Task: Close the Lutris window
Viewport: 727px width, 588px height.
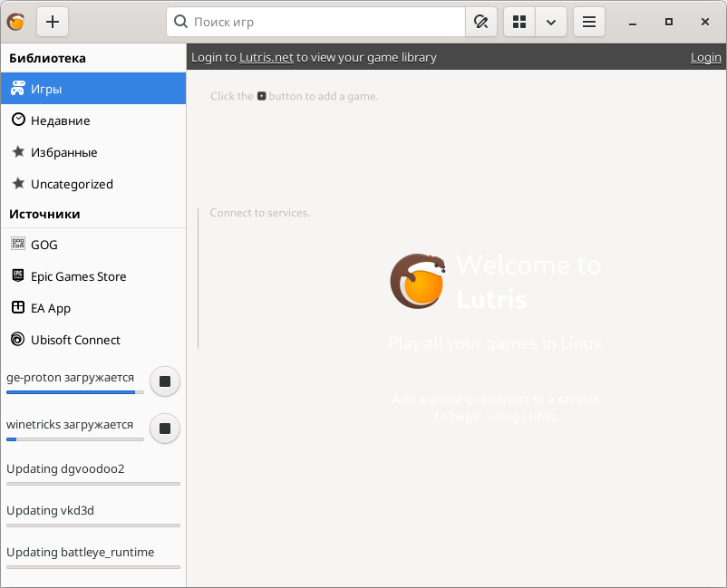Action: click(704, 22)
